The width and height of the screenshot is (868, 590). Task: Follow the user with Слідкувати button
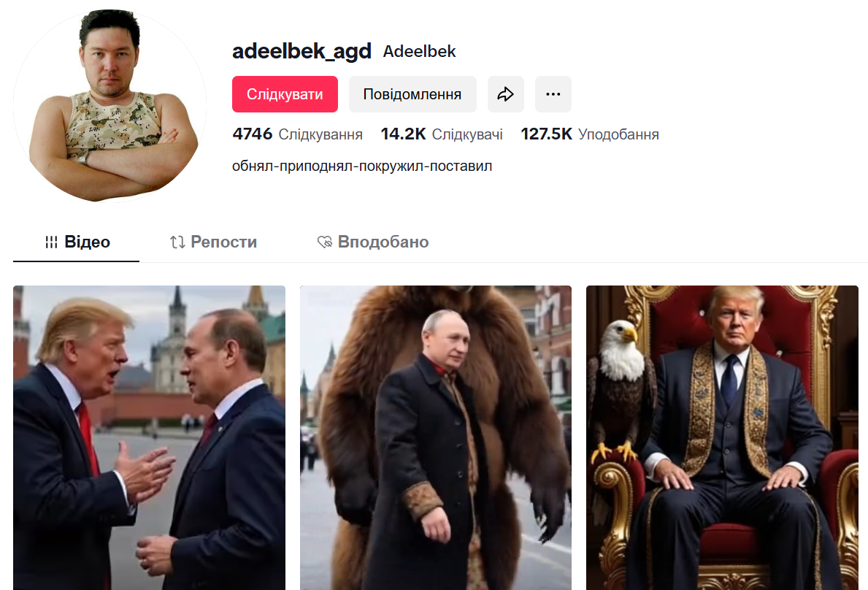285,94
